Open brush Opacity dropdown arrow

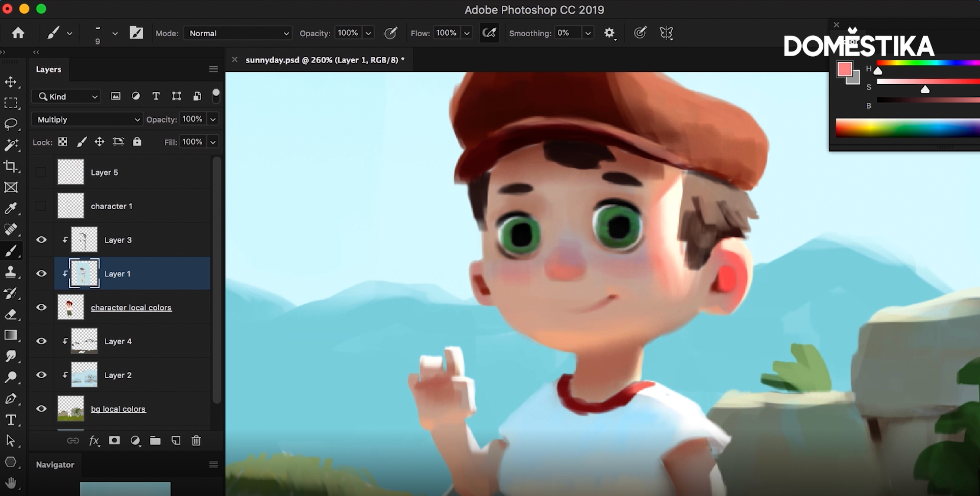368,33
